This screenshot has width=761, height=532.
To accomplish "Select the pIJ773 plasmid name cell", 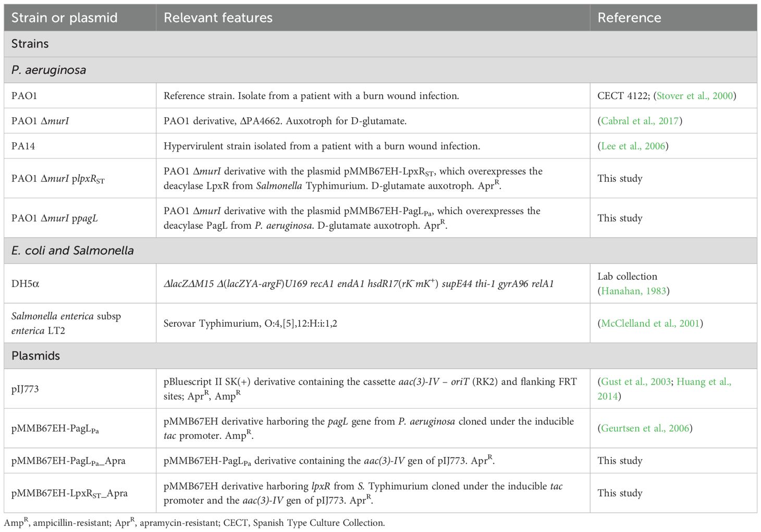I will tap(25, 389).
